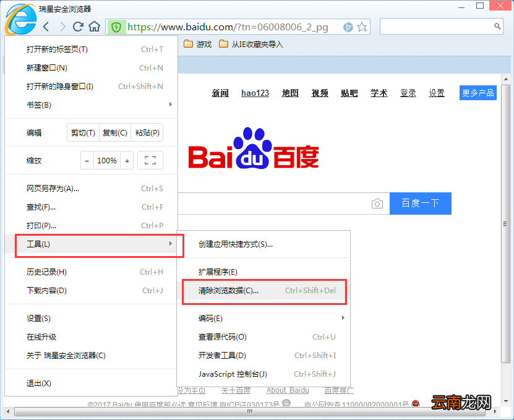This screenshot has height=420, width=514.
Task: Click the 粘贴(P) button
Action: click(x=147, y=132)
